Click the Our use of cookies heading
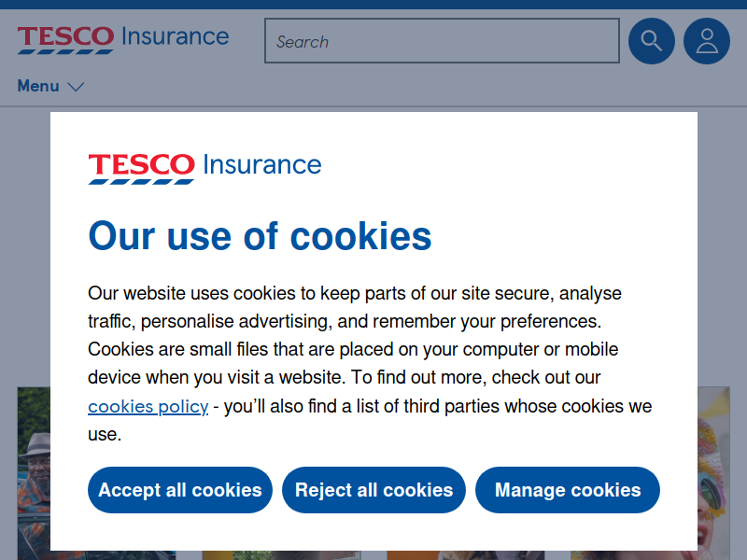747x560 pixels. point(261,236)
